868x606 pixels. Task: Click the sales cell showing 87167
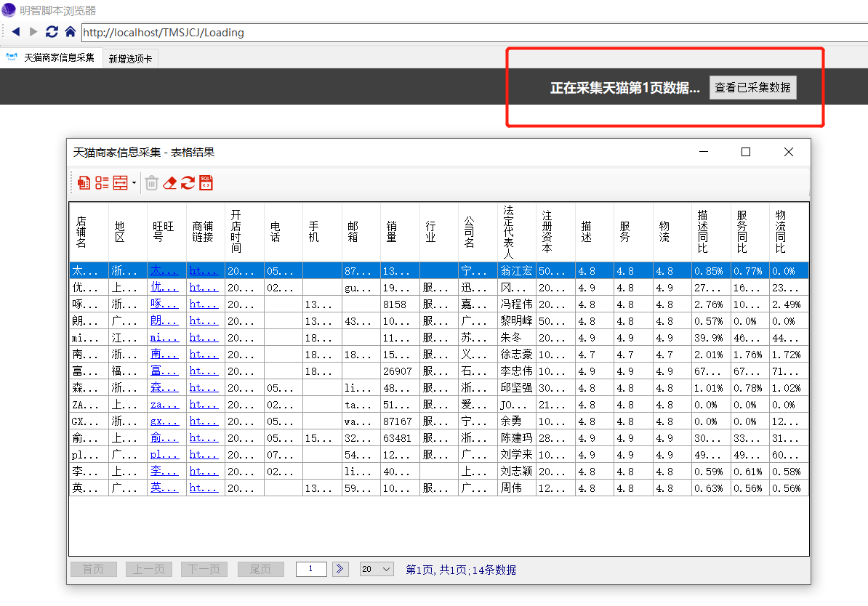(401, 421)
